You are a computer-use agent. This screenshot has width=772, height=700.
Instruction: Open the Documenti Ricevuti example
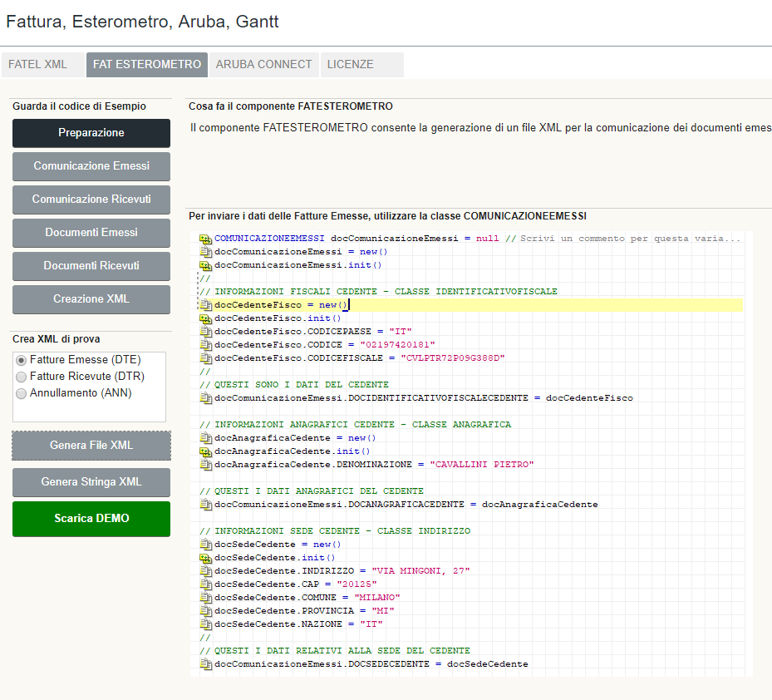(91, 266)
